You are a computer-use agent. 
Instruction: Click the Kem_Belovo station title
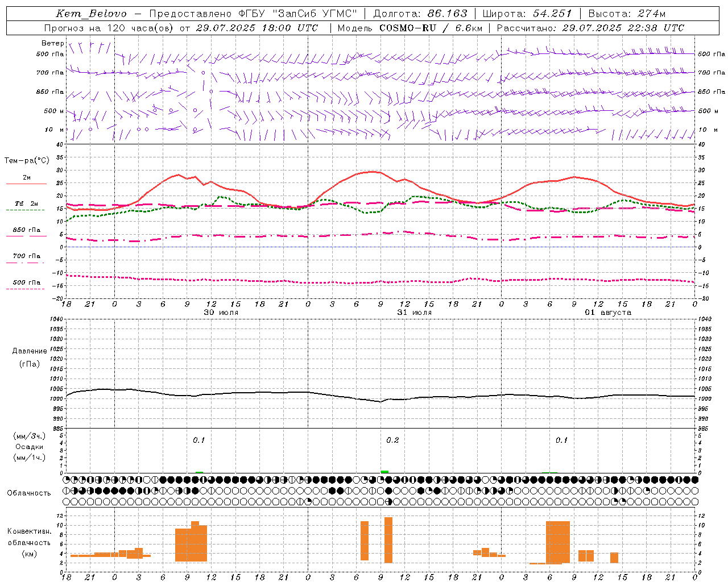click(92, 14)
